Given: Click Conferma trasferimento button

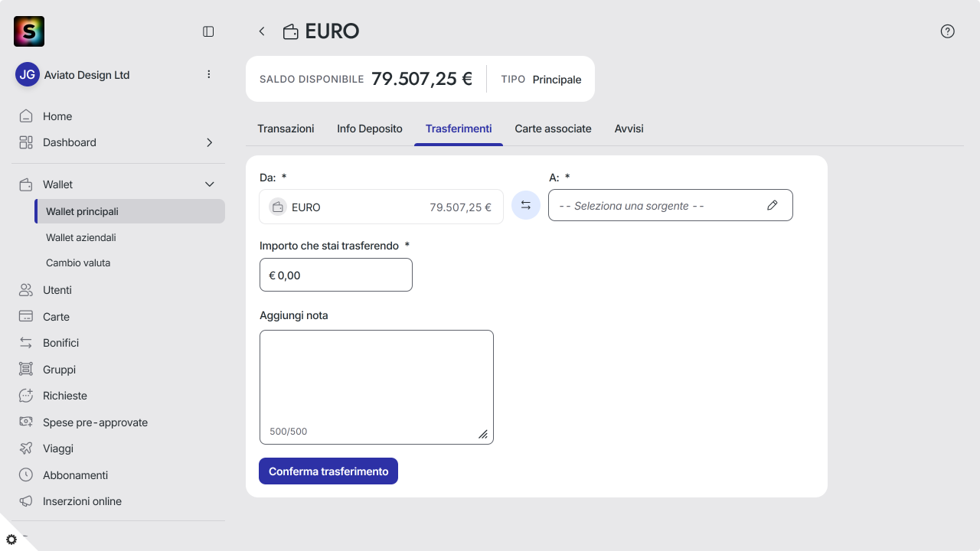Looking at the screenshot, I should click(x=328, y=471).
